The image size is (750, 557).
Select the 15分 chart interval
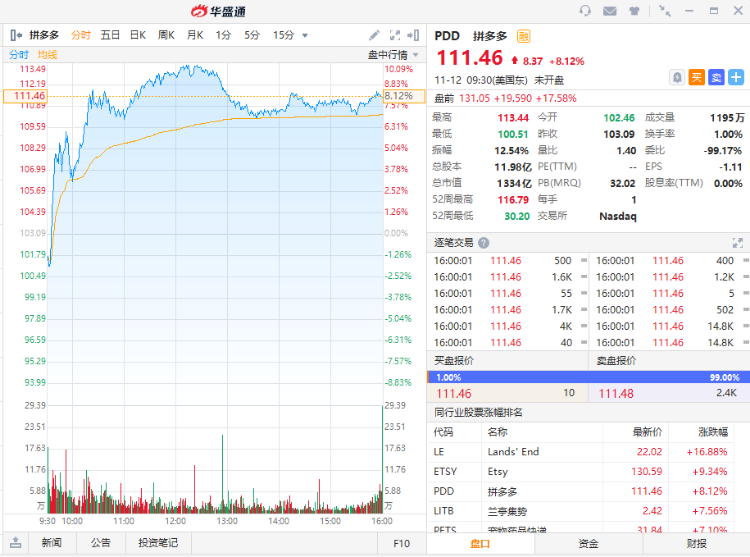[284, 35]
